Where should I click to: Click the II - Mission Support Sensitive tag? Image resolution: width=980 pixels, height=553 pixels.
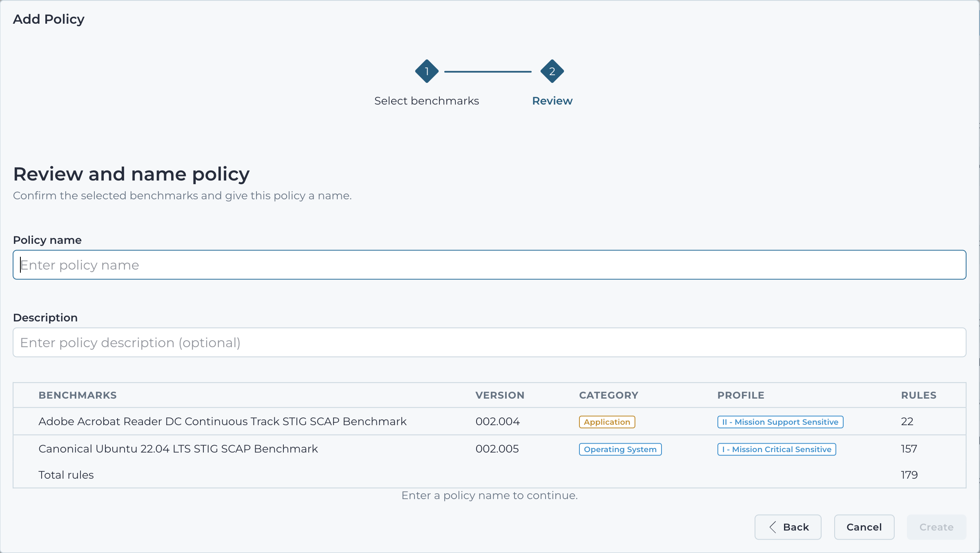coord(780,422)
